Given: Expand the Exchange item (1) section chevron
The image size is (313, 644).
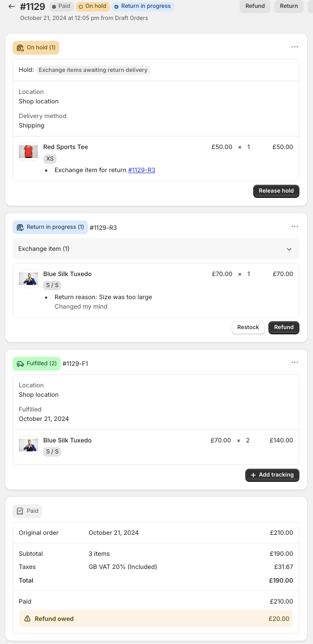Looking at the screenshot, I should (289, 249).
